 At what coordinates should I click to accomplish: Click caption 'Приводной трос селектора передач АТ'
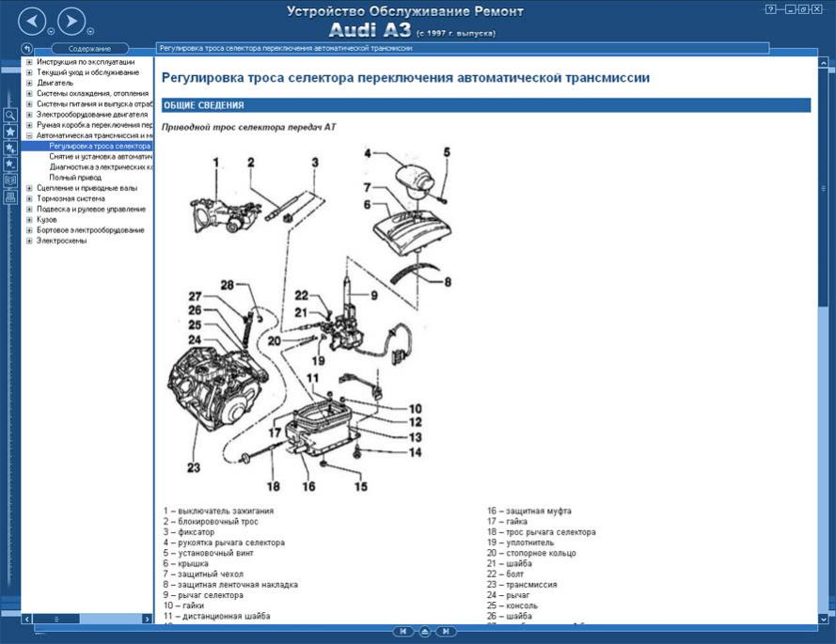click(x=249, y=128)
